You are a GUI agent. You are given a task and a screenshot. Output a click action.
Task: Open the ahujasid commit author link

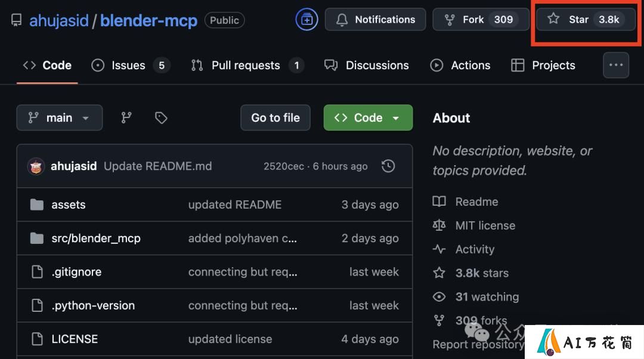pyautogui.click(x=73, y=166)
